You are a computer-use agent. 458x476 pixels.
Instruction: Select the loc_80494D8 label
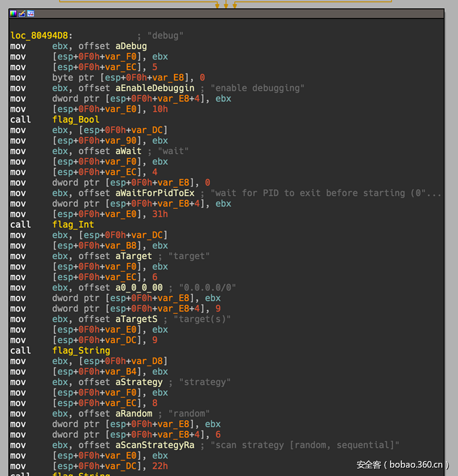coord(39,36)
